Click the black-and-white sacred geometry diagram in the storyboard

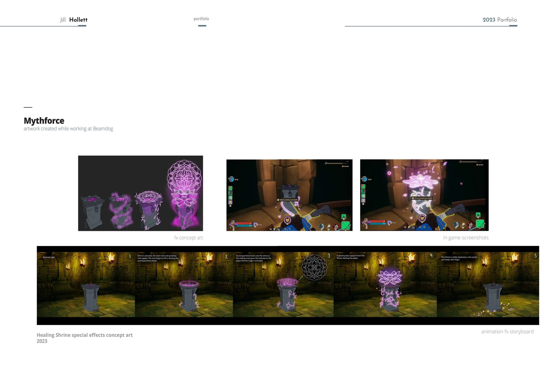[x=314, y=267]
